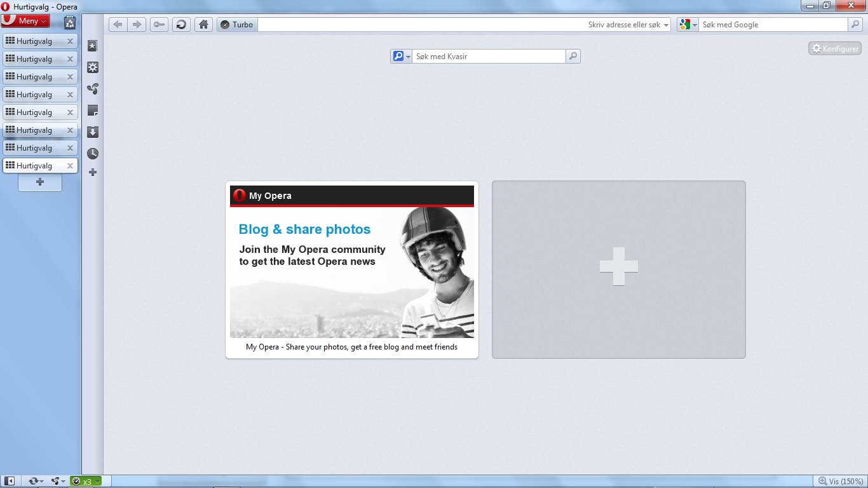Click the "Søk med Kvasir" search field
This screenshot has width=868, height=488.
tap(489, 57)
